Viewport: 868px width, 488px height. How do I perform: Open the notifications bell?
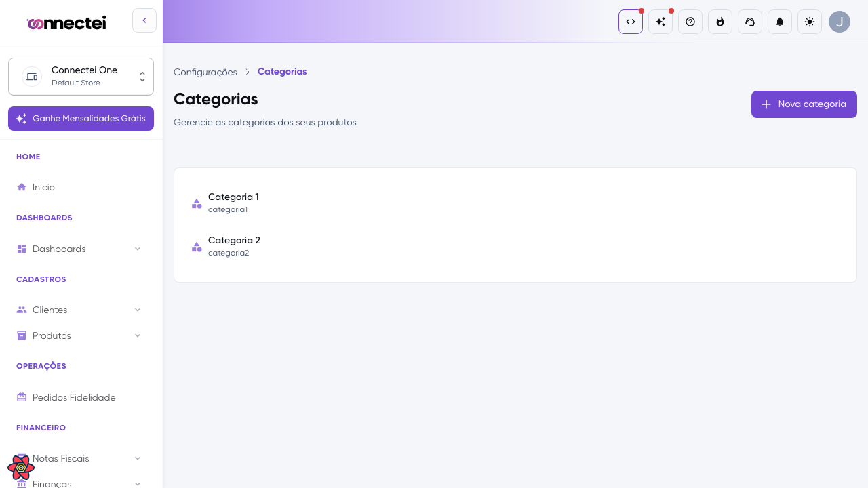tap(780, 22)
